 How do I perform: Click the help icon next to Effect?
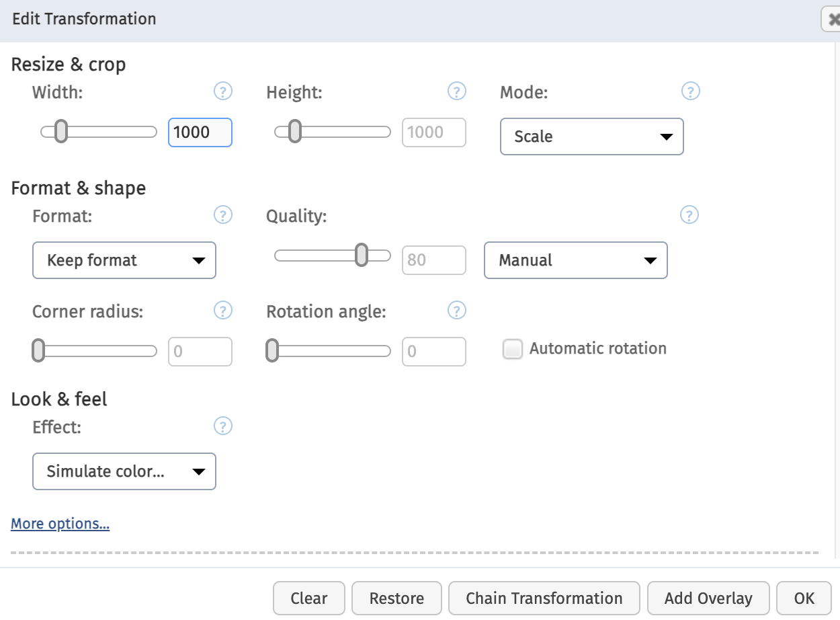click(222, 426)
